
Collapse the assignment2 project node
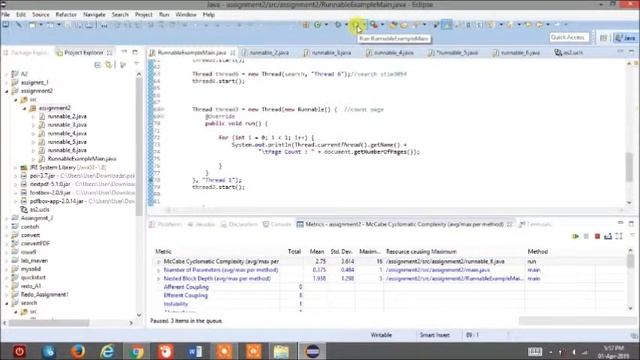pyautogui.click(x=7, y=91)
